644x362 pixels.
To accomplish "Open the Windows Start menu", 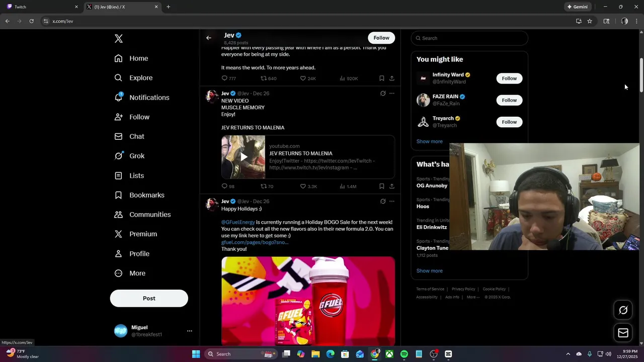I will [x=196, y=354].
